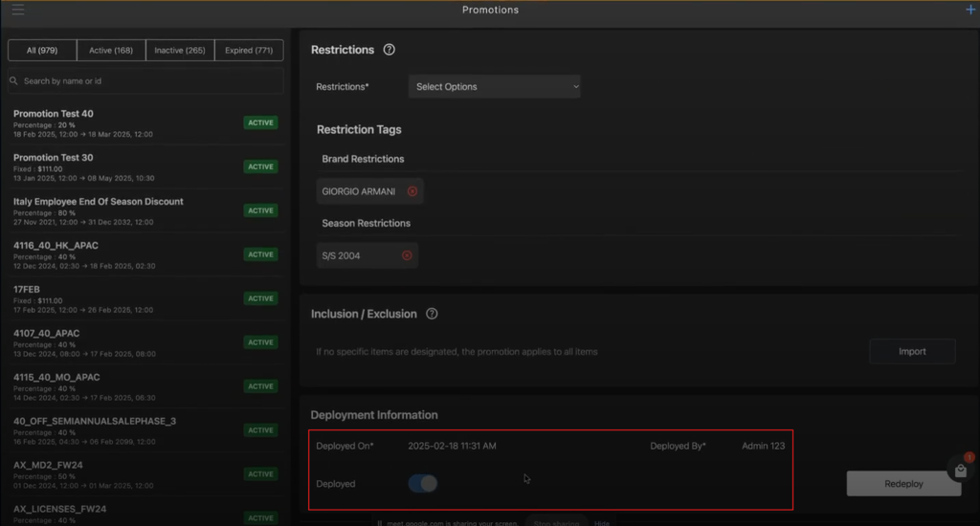Toggle the Deployed switch
980x526 pixels.
pos(423,484)
